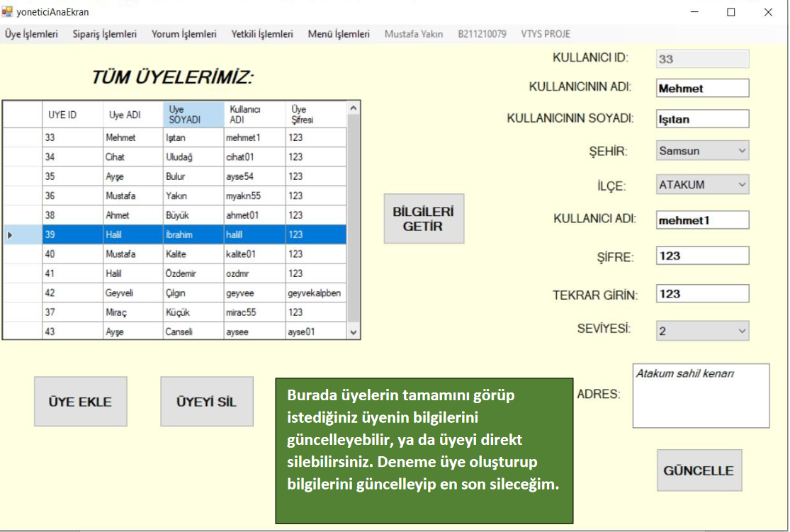Click the yoneticiAnaEkran window title icon

click(x=8, y=11)
